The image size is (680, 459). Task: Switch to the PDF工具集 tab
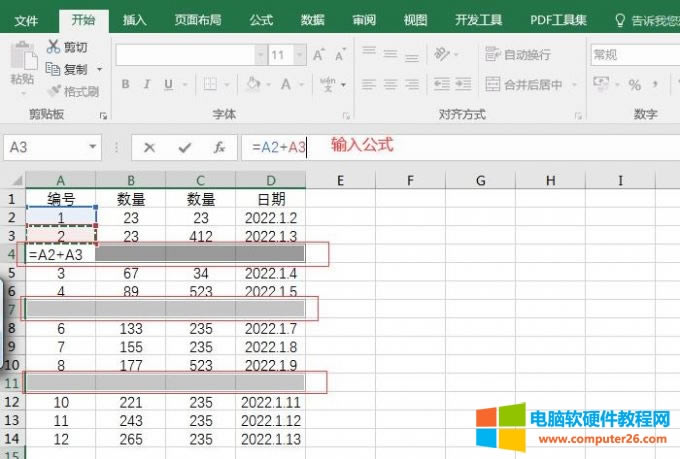(558, 20)
